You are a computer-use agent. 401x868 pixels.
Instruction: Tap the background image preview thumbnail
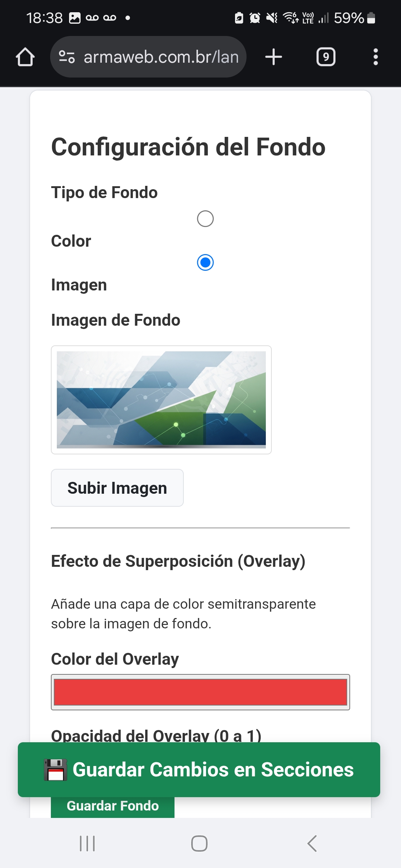click(161, 400)
